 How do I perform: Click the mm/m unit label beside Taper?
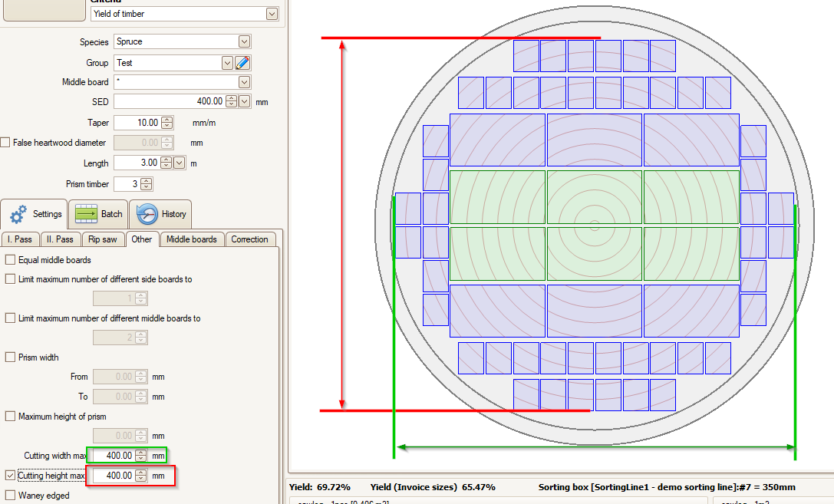pos(204,123)
